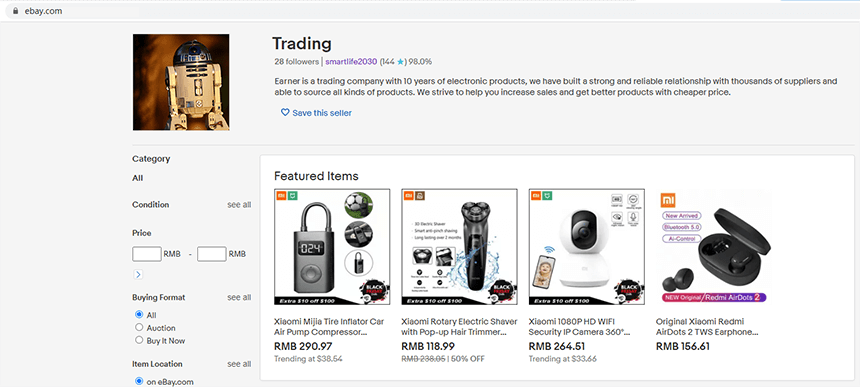Click the heart icon beside Save this seller

(285, 112)
